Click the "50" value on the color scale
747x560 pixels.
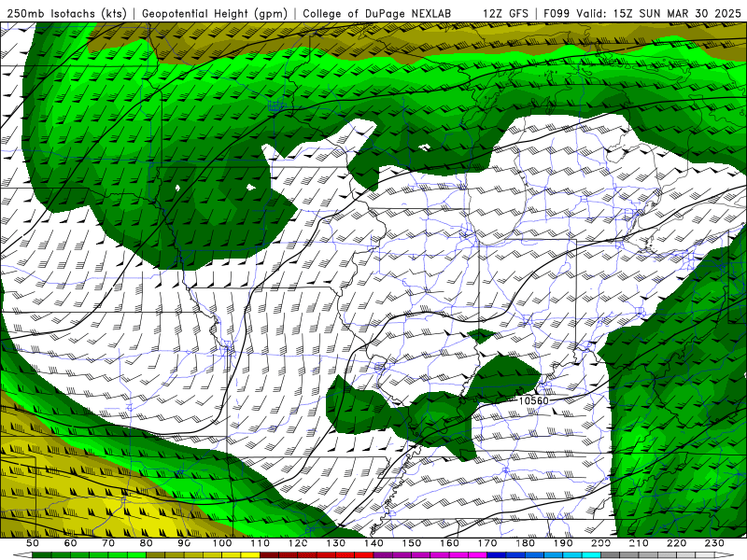33,543
